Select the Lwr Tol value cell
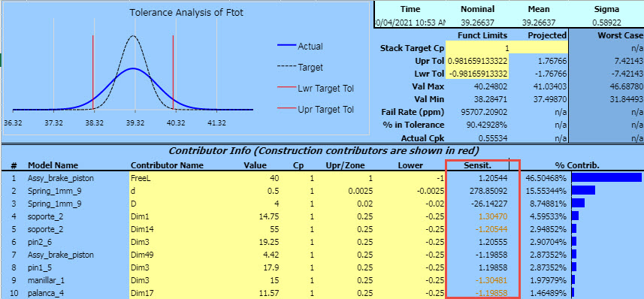644x299 pixels. point(478,74)
